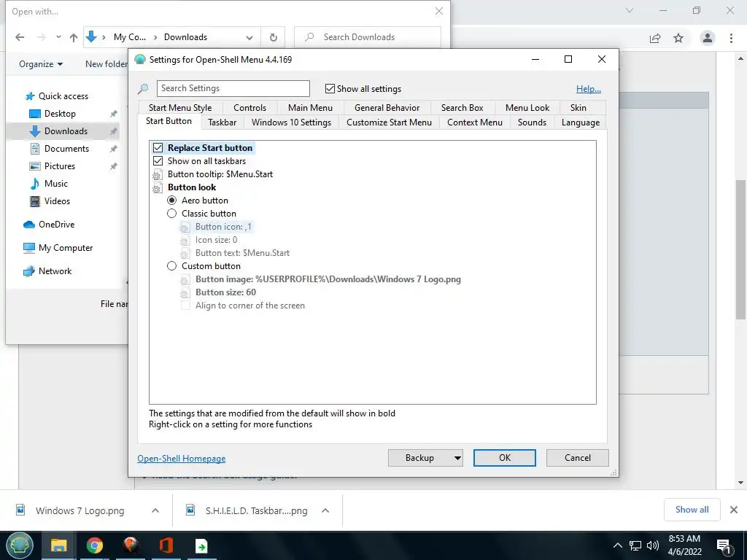Image resolution: width=747 pixels, height=560 pixels.
Task: Open the Brave browser taskbar icon
Action: coord(131,545)
